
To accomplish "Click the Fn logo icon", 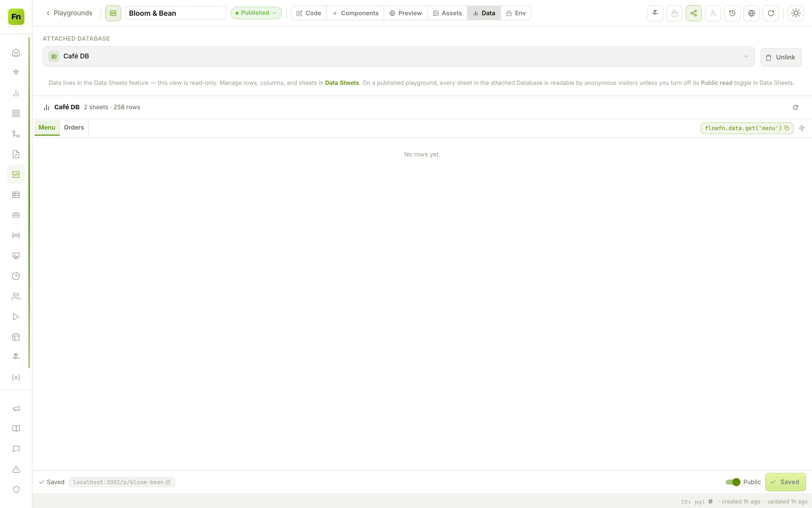I will point(16,17).
